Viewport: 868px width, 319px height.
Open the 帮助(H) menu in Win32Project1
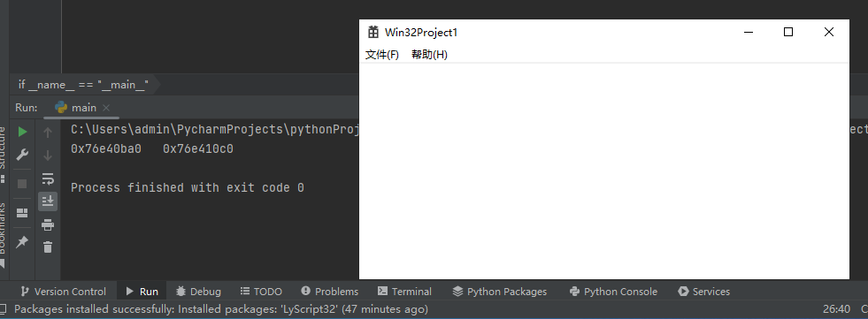pos(429,55)
